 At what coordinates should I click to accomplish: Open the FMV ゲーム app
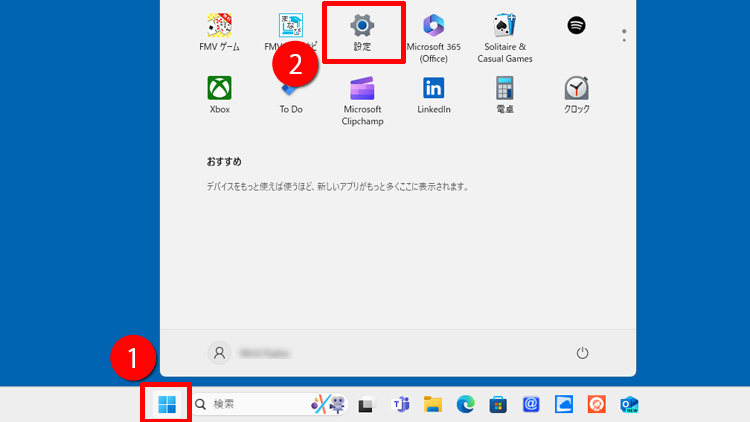pos(219,33)
